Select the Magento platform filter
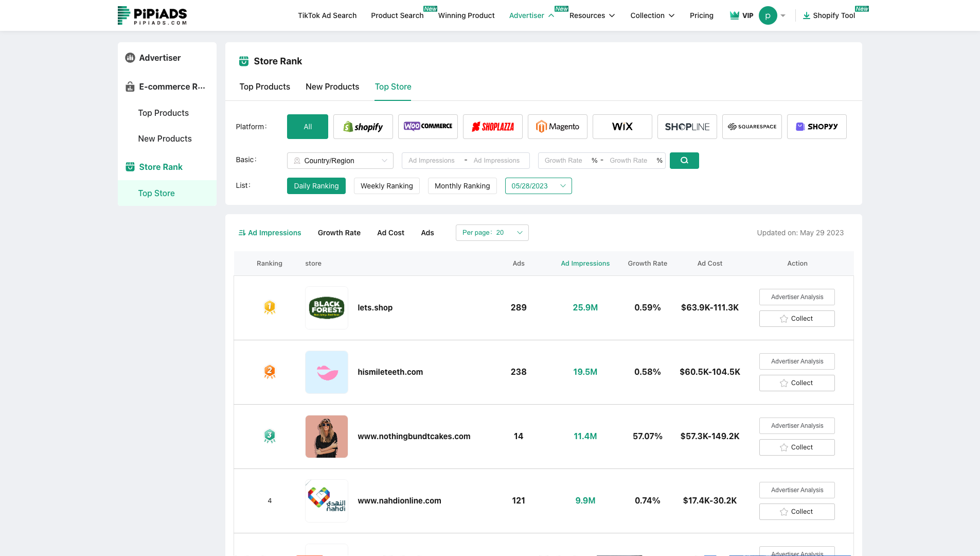 tap(557, 126)
